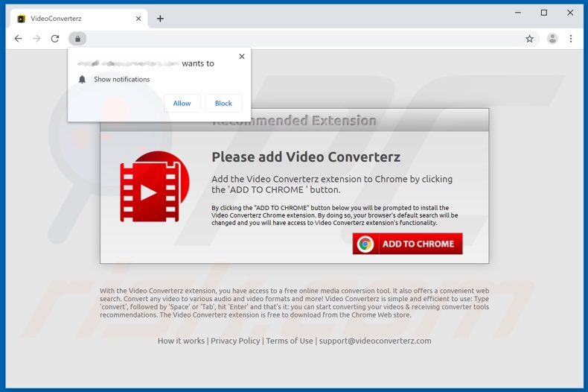Click the forward navigation arrow
Image resolution: width=588 pixels, height=392 pixels.
(36, 39)
